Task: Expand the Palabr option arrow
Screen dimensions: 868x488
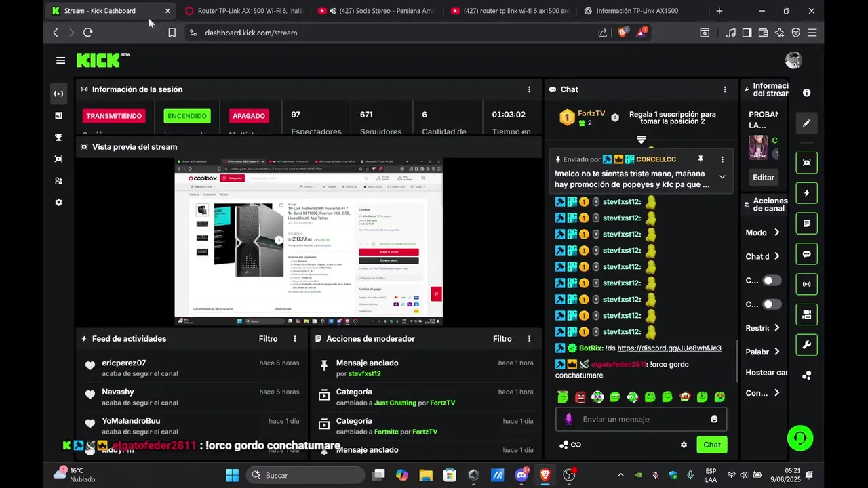Action: [776, 352]
